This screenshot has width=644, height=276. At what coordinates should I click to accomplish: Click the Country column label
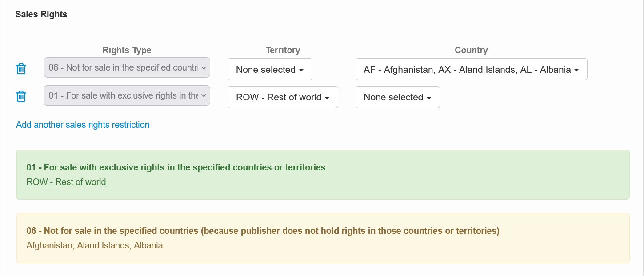pos(471,50)
